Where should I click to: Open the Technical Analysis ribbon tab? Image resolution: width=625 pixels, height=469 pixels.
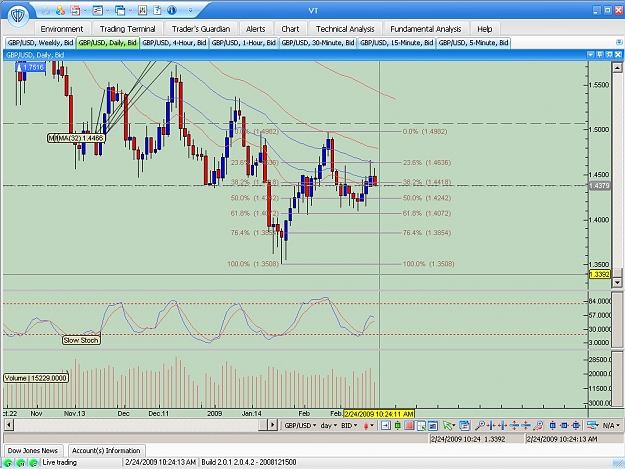[345, 29]
